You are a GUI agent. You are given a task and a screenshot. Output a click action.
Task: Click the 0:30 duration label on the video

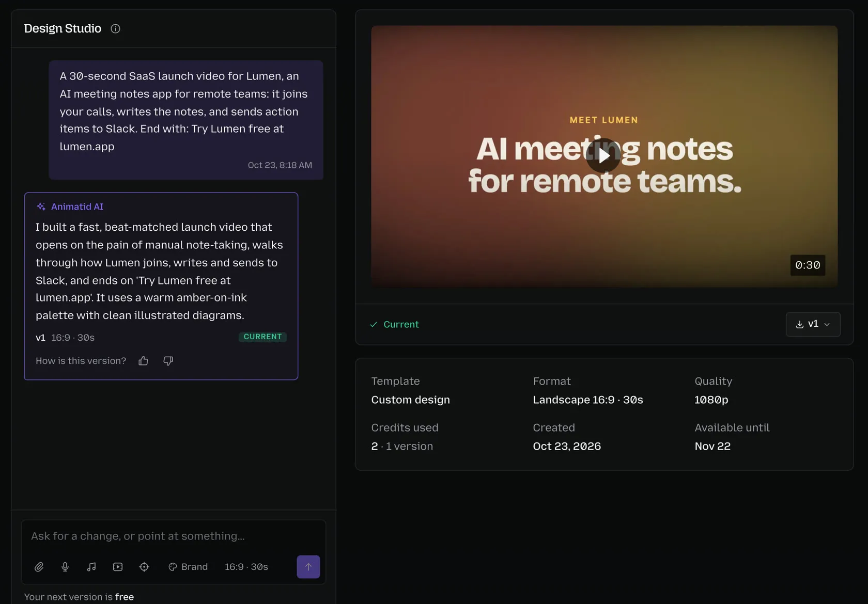[x=808, y=265]
